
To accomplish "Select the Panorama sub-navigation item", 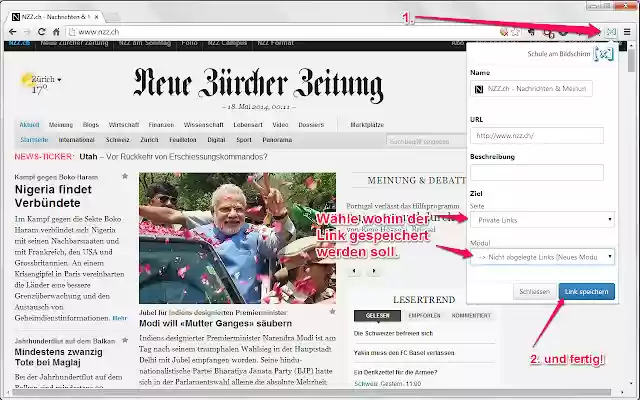I will 277,140.
